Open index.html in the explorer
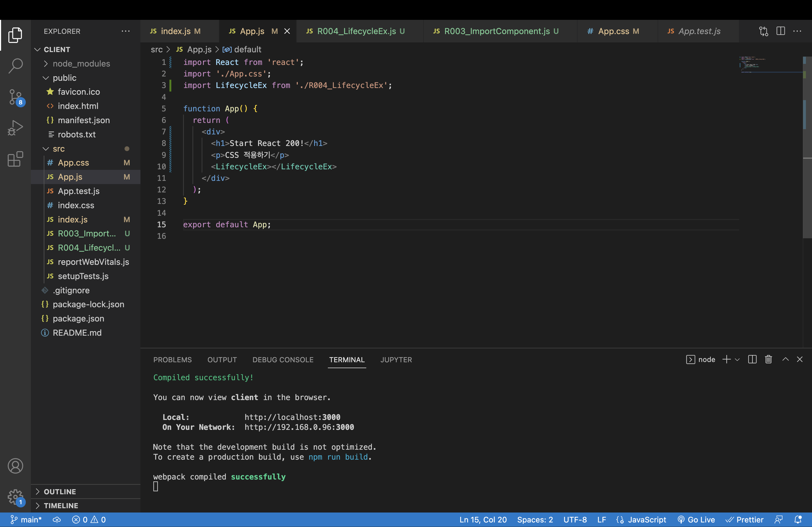812x527 pixels. coord(78,106)
